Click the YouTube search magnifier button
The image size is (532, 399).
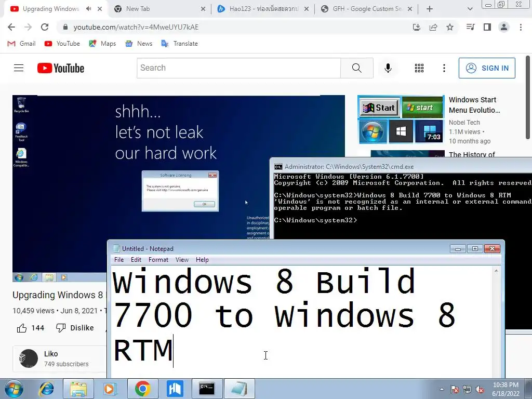point(357,68)
